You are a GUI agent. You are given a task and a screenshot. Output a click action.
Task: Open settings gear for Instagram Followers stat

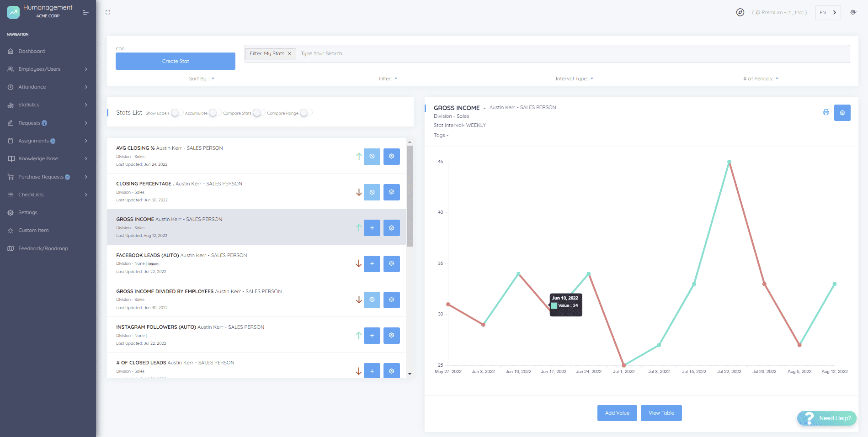[391, 336]
